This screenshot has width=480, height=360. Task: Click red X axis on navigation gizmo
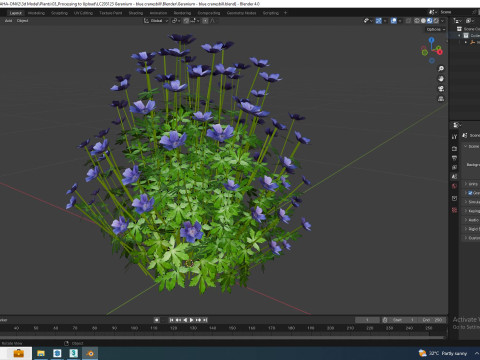pos(440,52)
